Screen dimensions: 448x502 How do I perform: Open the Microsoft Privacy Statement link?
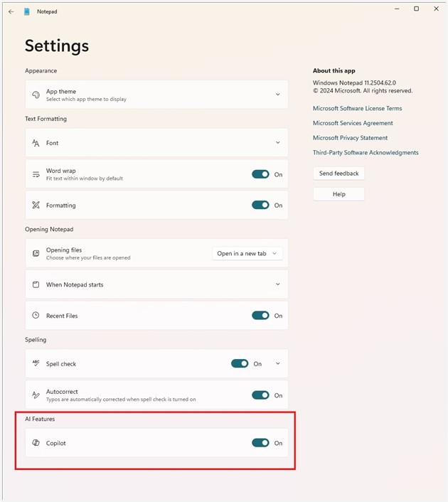350,138
